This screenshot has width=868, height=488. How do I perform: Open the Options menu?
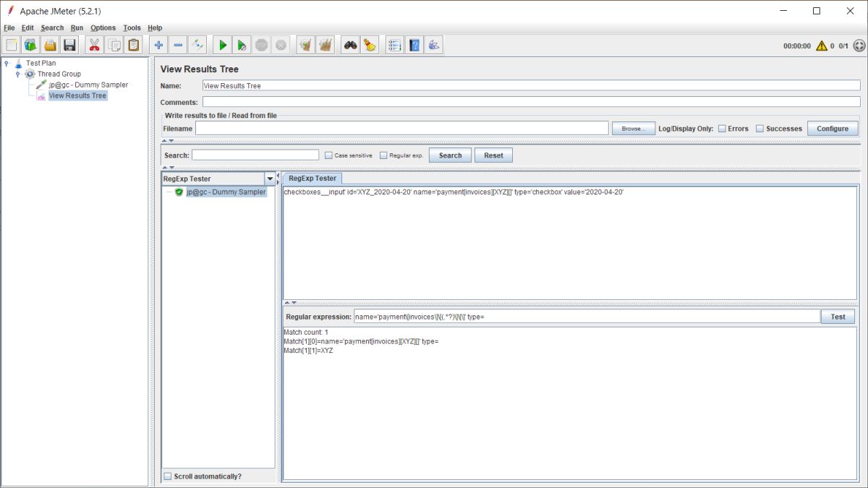[x=103, y=27]
